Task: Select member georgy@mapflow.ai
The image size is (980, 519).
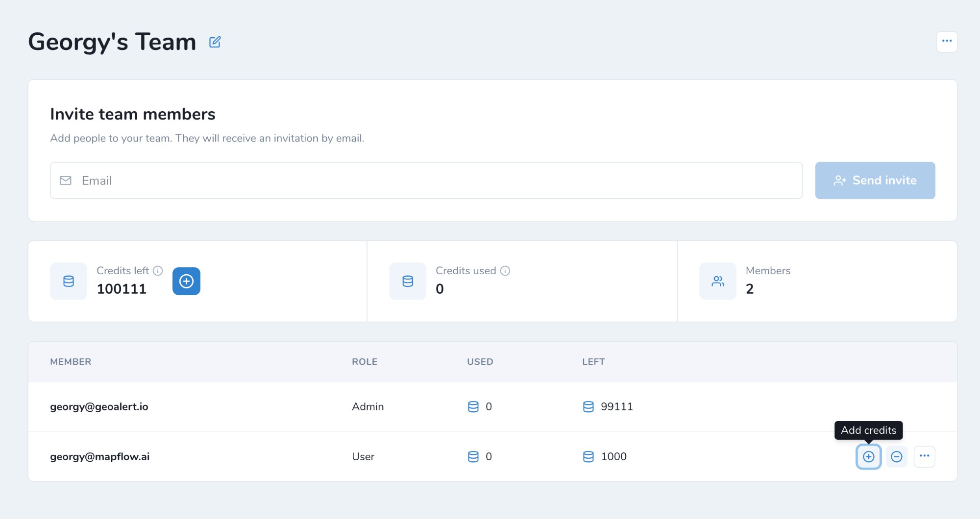Action: tap(100, 457)
